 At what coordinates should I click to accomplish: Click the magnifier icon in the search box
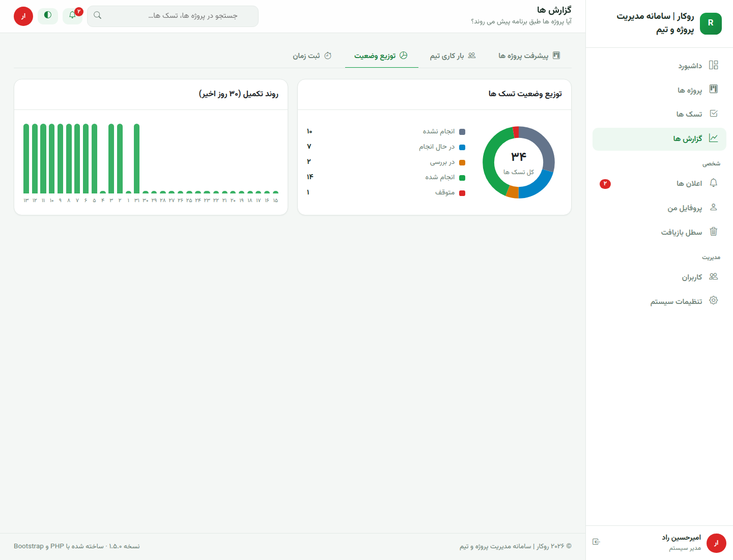point(98,15)
